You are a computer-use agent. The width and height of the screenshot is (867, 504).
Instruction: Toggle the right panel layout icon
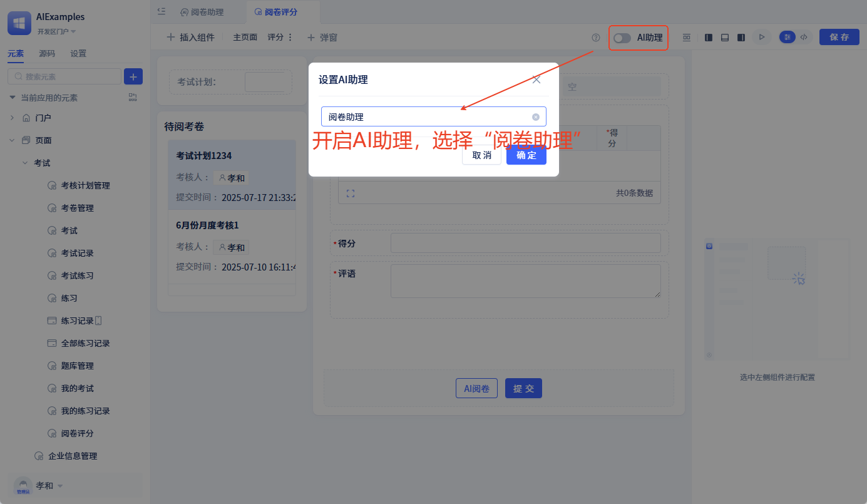coord(741,38)
